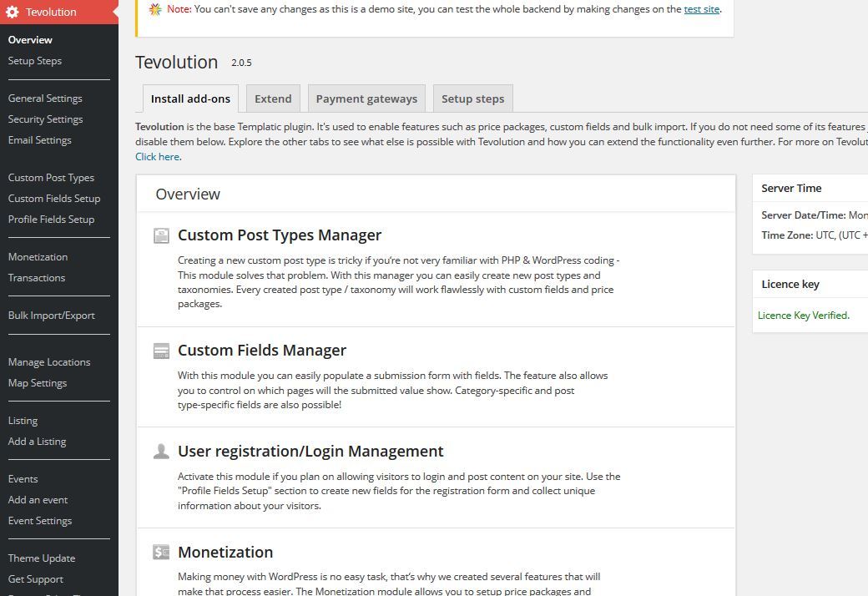868x596 pixels.
Task: Open Setup Steps in the sidebar
Action: coord(35,61)
